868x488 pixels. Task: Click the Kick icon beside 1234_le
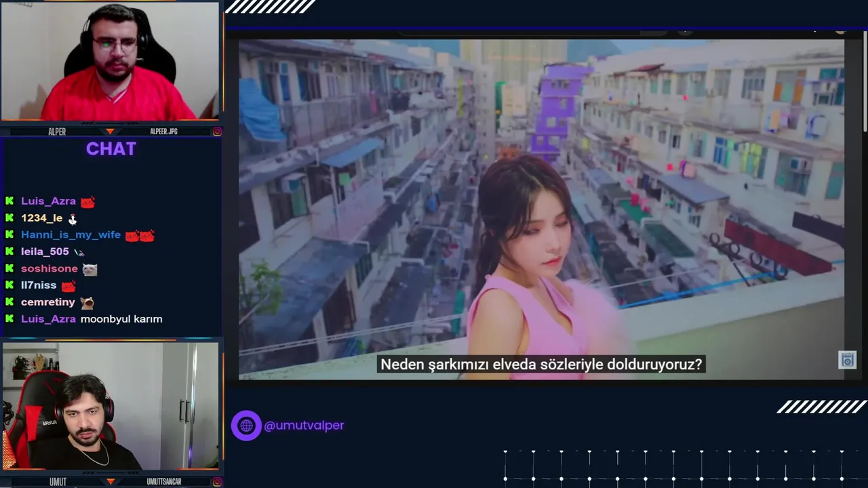pos(9,218)
